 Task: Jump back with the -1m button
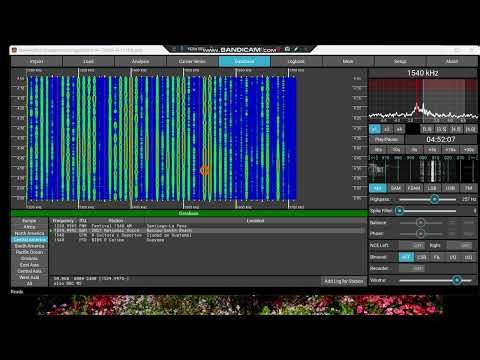pos(378,150)
